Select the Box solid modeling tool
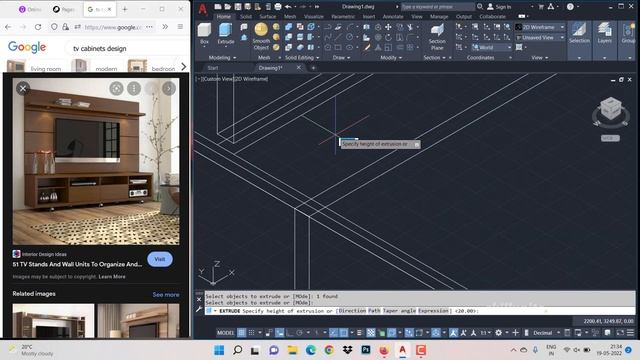This screenshot has height=360, width=640. [204, 33]
